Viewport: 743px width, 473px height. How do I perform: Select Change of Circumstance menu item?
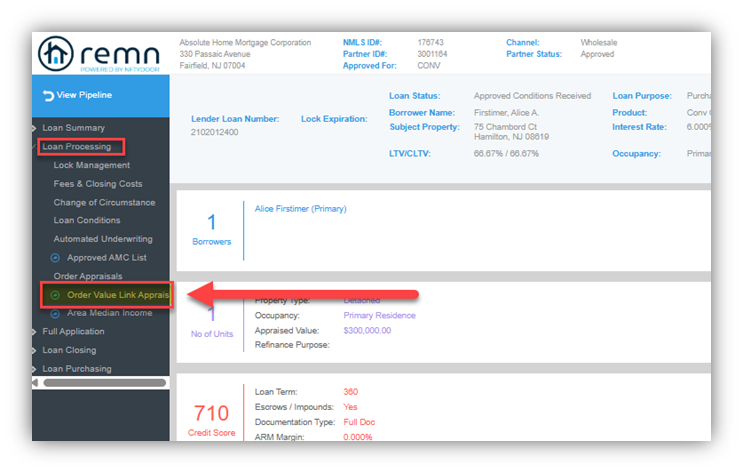point(104,202)
